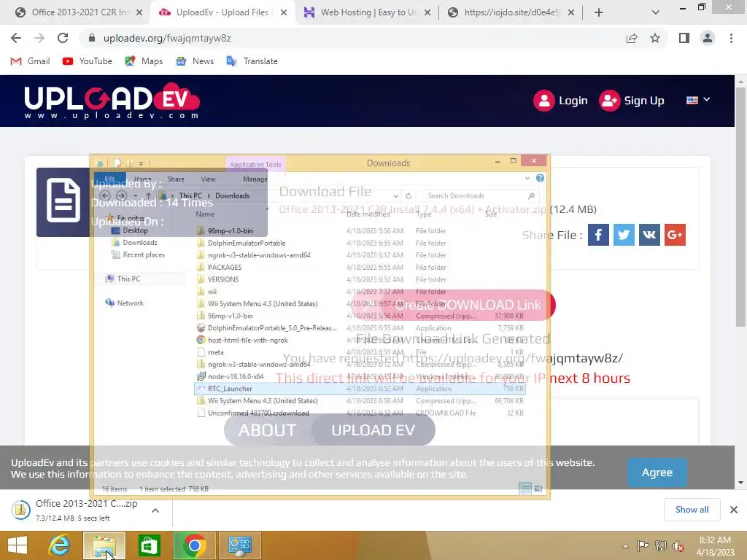
Task: Click the UPLOAD EV button
Action: pyautogui.click(x=373, y=430)
